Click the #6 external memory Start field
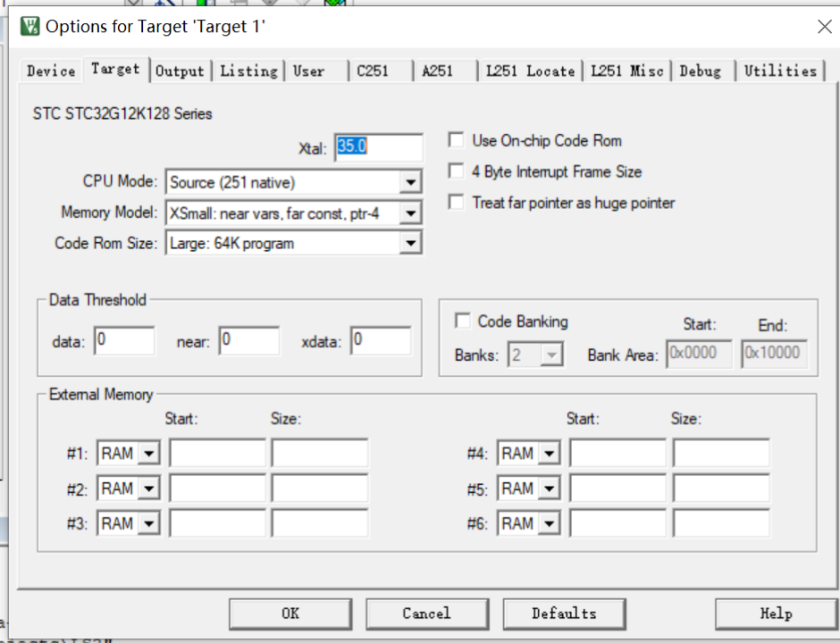Image resolution: width=840 pixels, height=643 pixels. pyautogui.click(x=617, y=522)
